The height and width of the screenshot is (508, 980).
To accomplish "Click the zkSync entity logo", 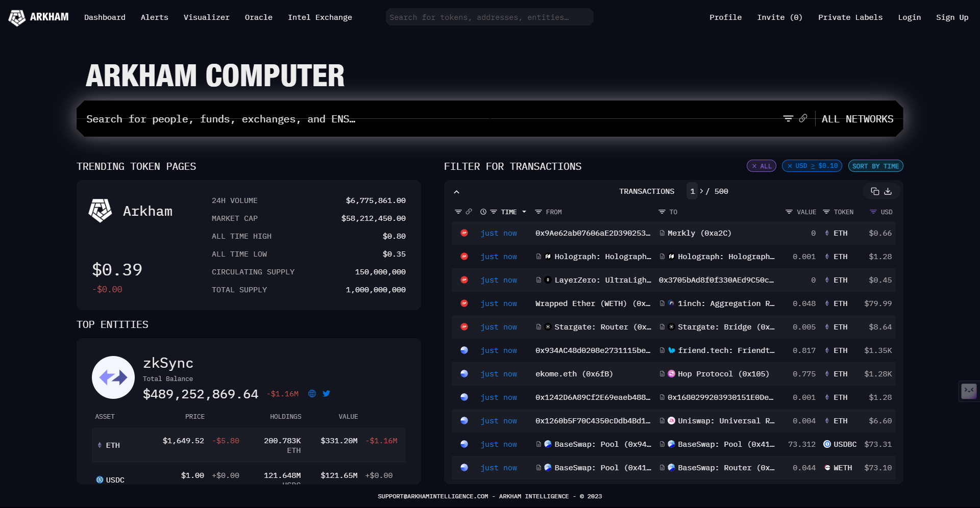I will coord(113,377).
